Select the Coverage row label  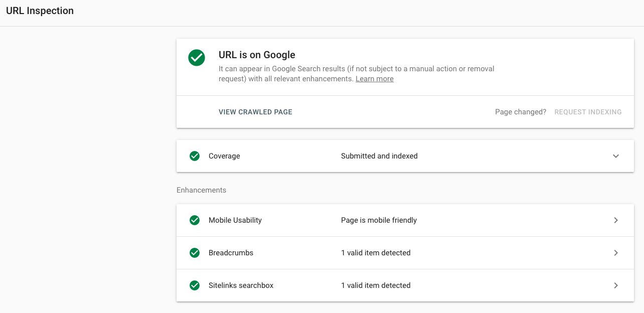pos(224,156)
